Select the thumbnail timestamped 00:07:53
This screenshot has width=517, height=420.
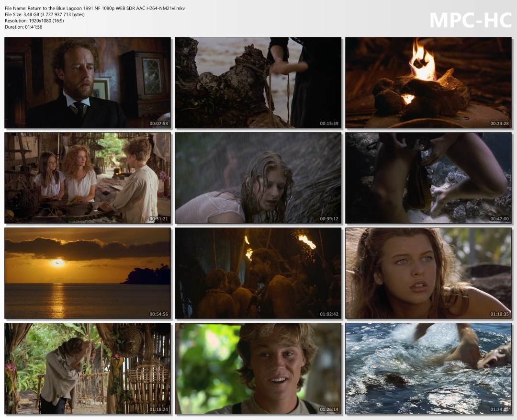[x=88, y=82]
